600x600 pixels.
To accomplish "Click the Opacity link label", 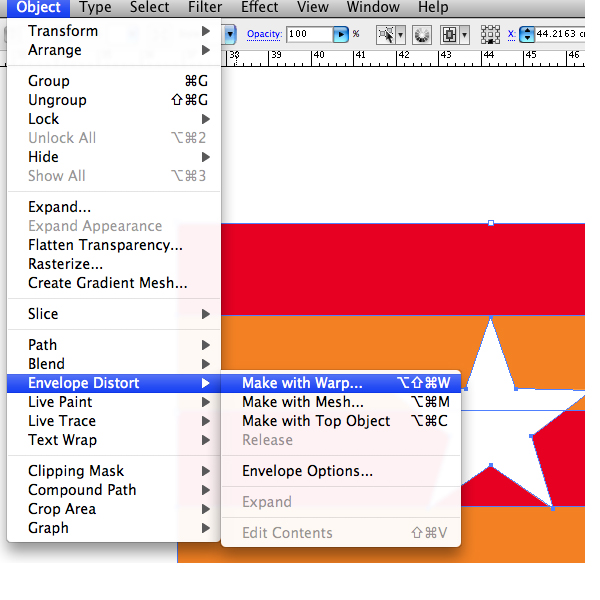I will click(x=264, y=34).
